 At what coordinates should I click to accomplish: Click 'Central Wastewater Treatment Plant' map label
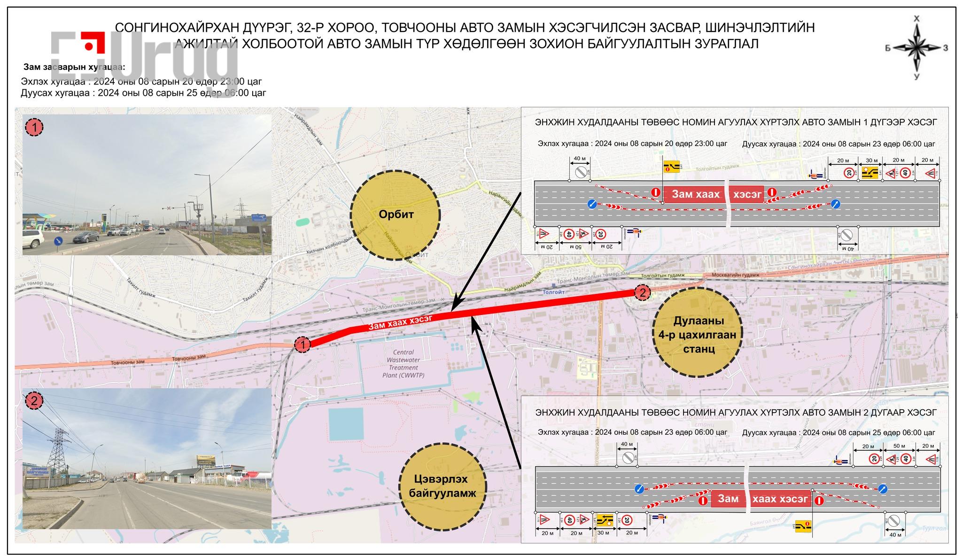coord(403,363)
